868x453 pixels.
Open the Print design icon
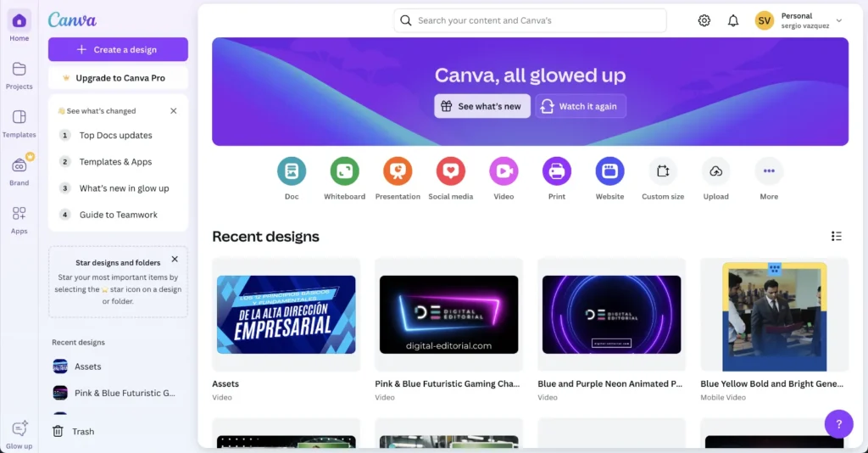557,171
